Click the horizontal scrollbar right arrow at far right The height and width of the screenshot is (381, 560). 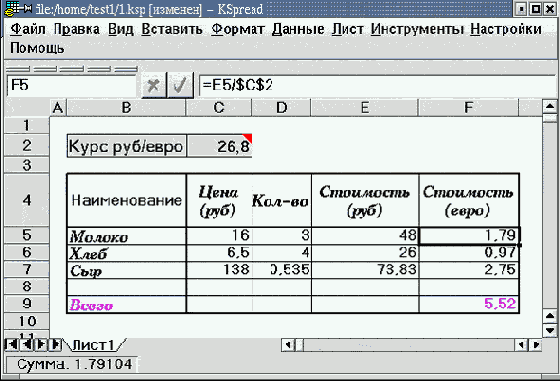(x=536, y=345)
